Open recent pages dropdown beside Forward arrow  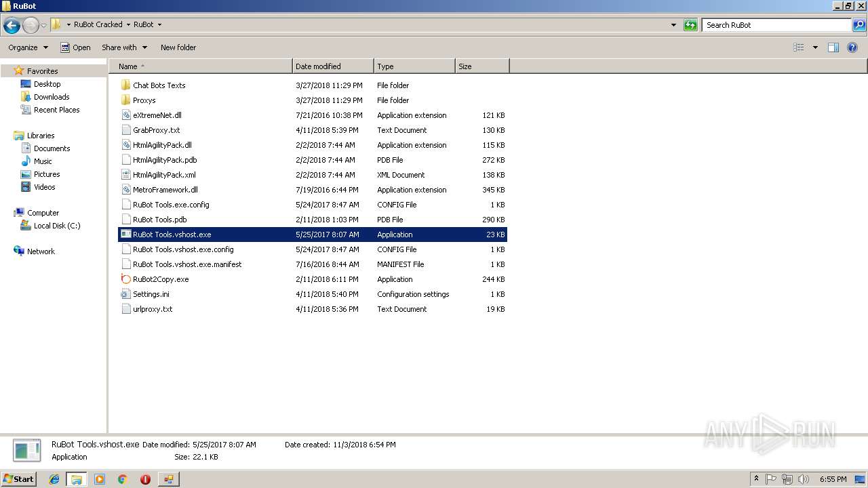pos(44,26)
